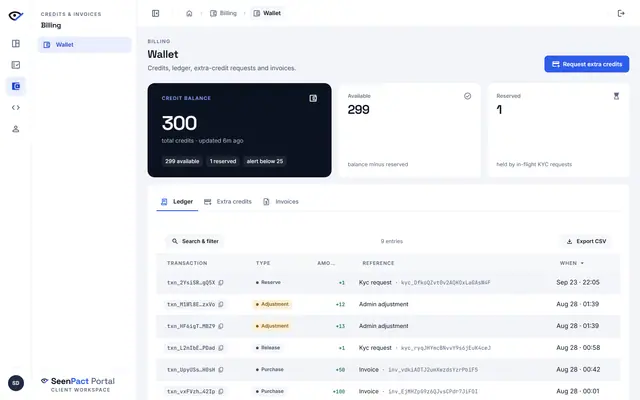The height and width of the screenshot is (400, 640).
Task: Click the 300 credit balance value
Action: pos(179,123)
